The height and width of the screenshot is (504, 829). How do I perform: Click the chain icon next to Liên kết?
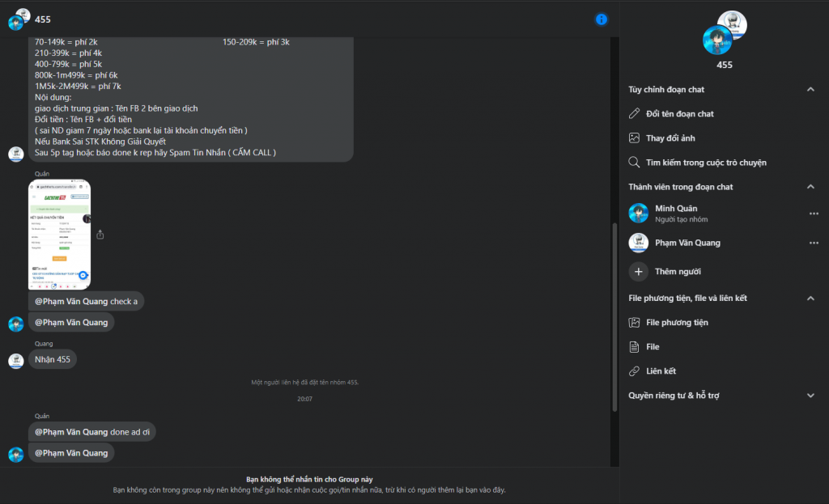point(635,371)
